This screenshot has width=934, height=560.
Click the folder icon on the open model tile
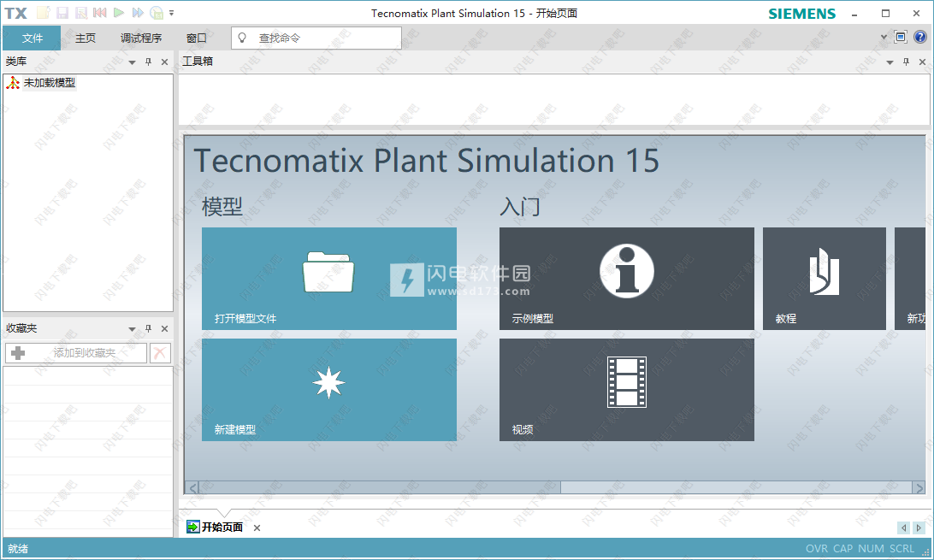(328, 272)
